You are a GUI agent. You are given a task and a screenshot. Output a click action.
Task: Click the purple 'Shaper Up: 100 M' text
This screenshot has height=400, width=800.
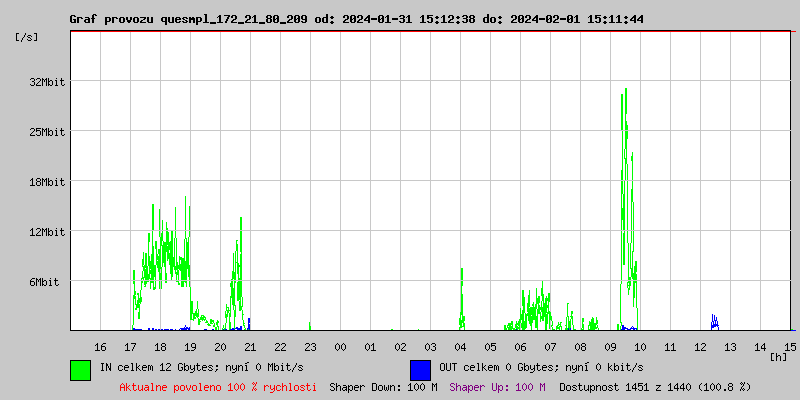click(x=497, y=387)
